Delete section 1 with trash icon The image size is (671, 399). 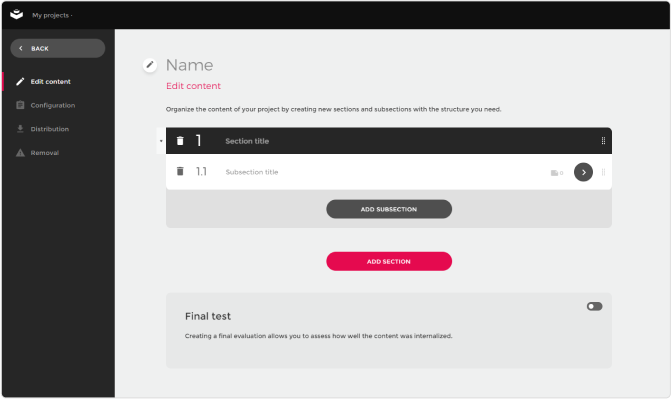click(180, 140)
